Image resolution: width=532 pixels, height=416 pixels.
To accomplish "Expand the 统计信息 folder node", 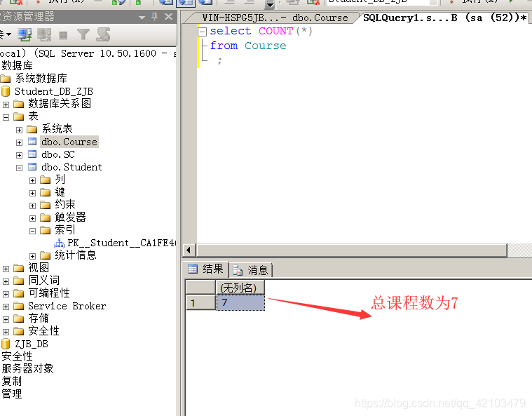I will 32,256.
